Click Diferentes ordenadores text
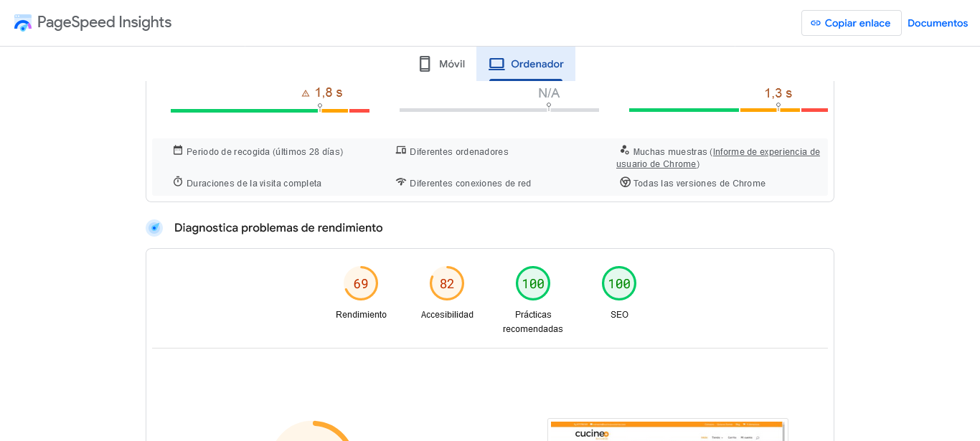The height and width of the screenshot is (441, 980). (x=459, y=152)
